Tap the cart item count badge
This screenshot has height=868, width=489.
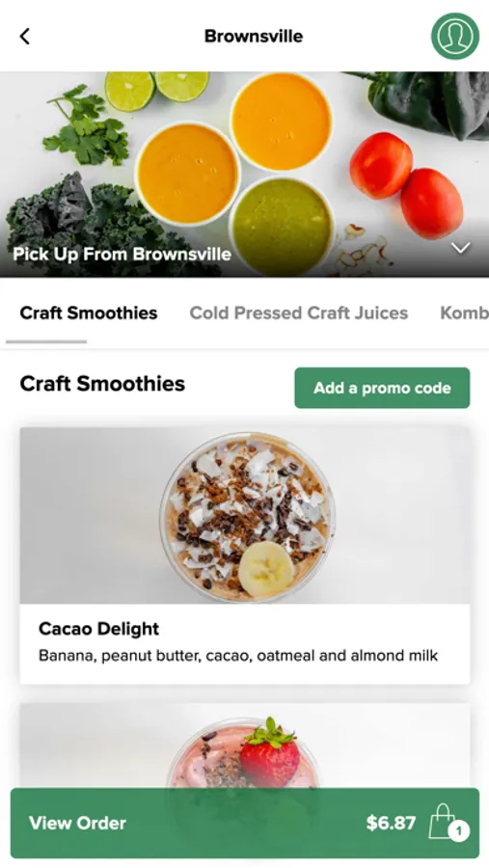[458, 831]
